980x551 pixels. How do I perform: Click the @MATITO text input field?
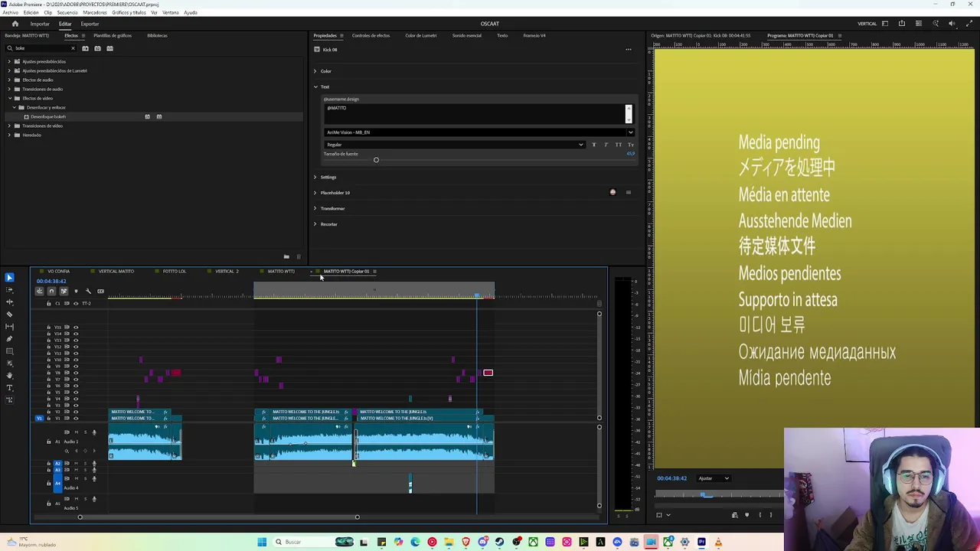coord(475,113)
